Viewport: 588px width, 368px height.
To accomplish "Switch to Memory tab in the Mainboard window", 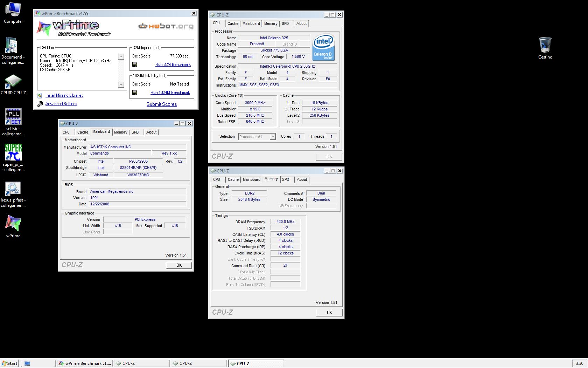I will 120,132.
